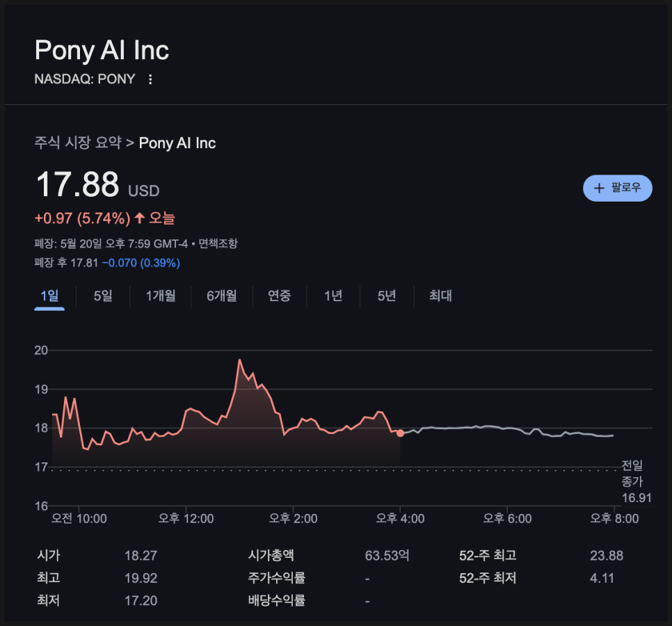Click the after-hours change −0.070 (0.39%)
The image size is (672, 626).
141,263
